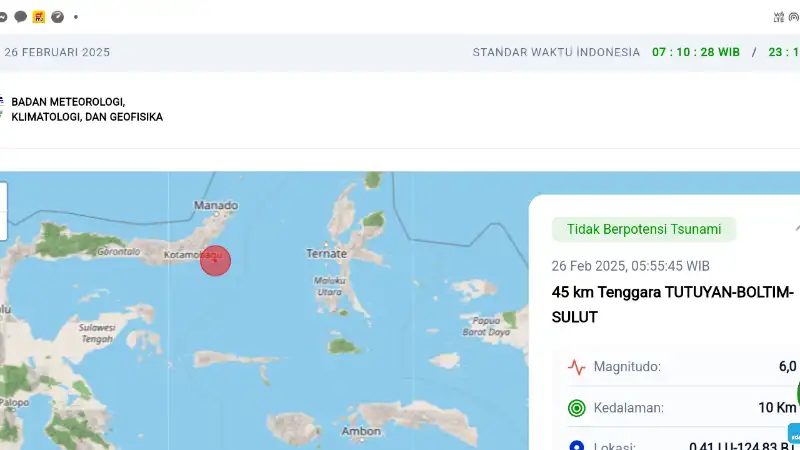This screenshot has height=450, width=800.
Task: Click the blue floating widget button
Action: (794, 434)
